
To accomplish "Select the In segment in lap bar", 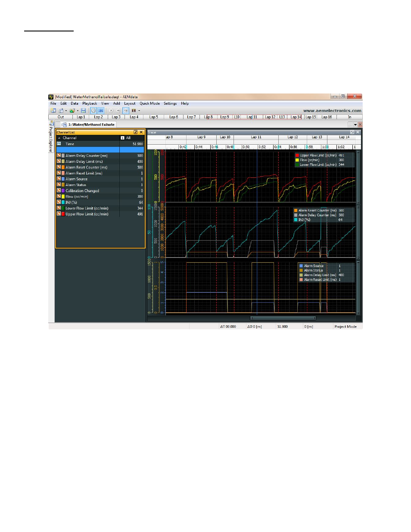I will (349, 117).
